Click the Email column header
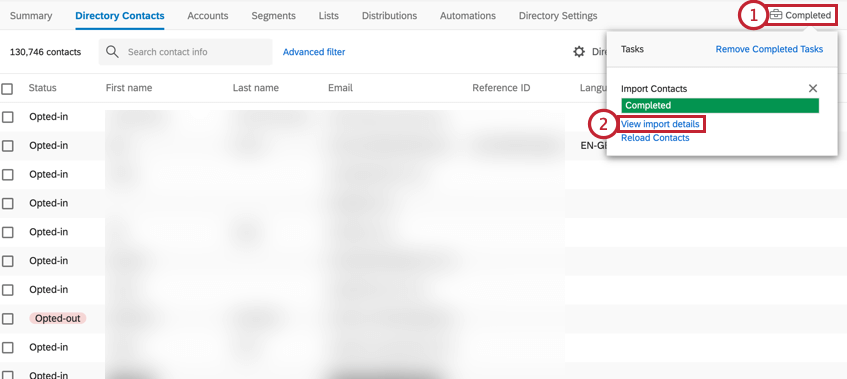847x379 pixels. pos(340,88)
